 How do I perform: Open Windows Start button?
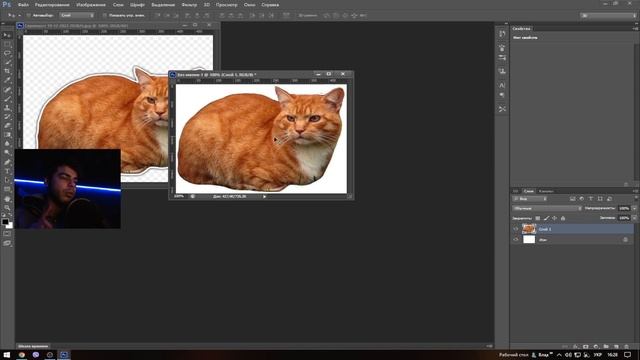click(7, 355)
